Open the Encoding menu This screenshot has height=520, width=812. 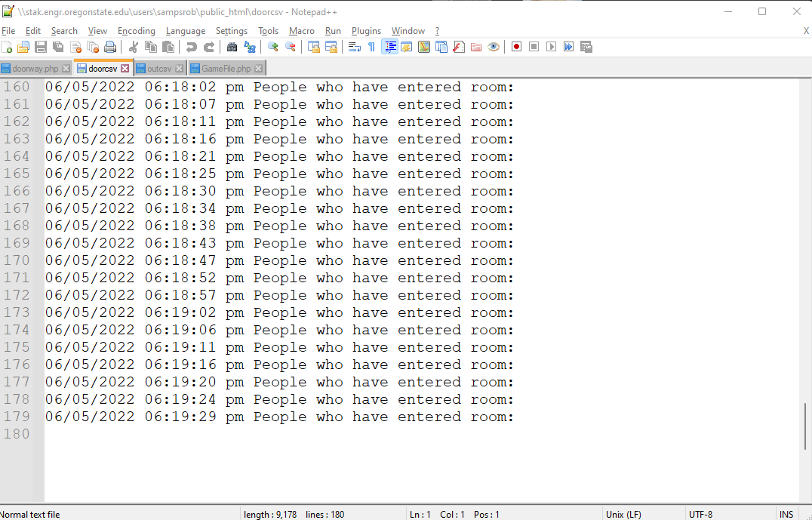[x=136, y=31]
